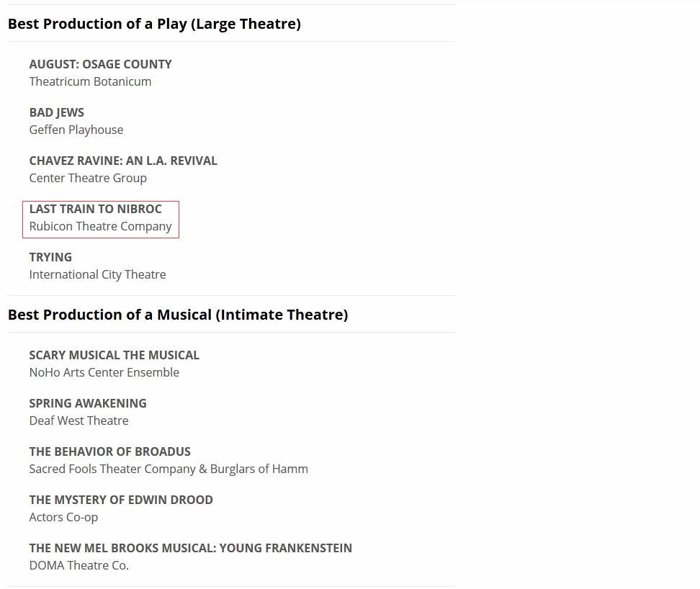Click Best Production of a Play heading
This screenshot has width=700, height=589.
point(154,24)
